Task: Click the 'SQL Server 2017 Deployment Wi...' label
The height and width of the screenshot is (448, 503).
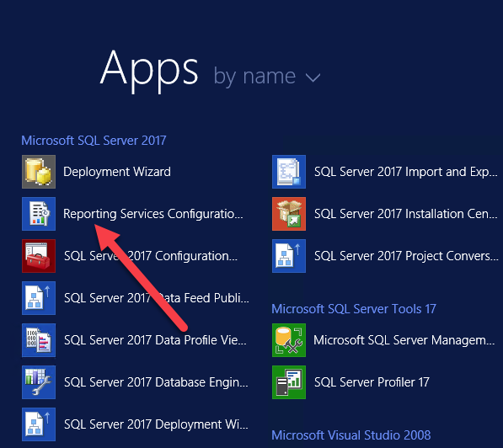Action: coord(156,424)
